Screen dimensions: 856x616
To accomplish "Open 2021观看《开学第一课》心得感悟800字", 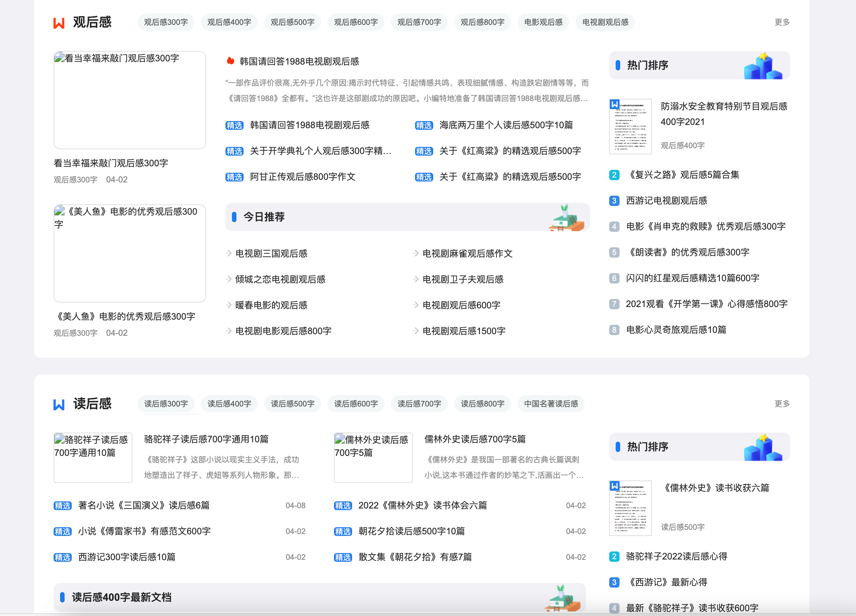I will (x=706, y=304).
